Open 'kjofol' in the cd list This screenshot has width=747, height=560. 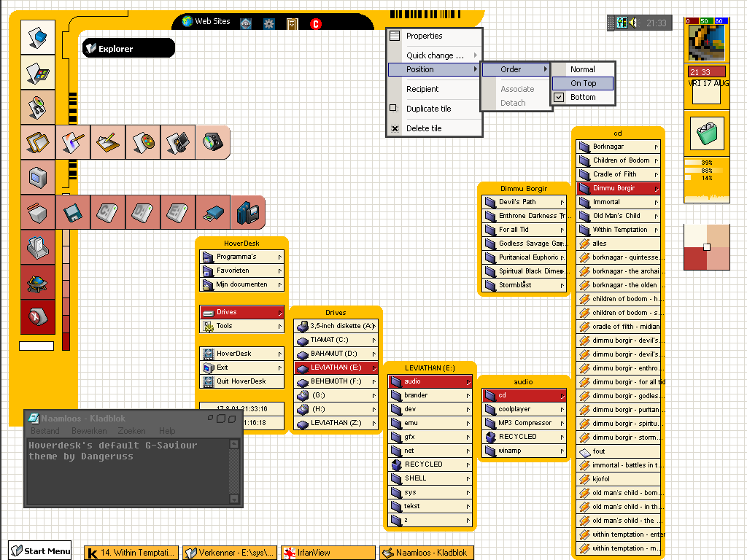(618, 479)
